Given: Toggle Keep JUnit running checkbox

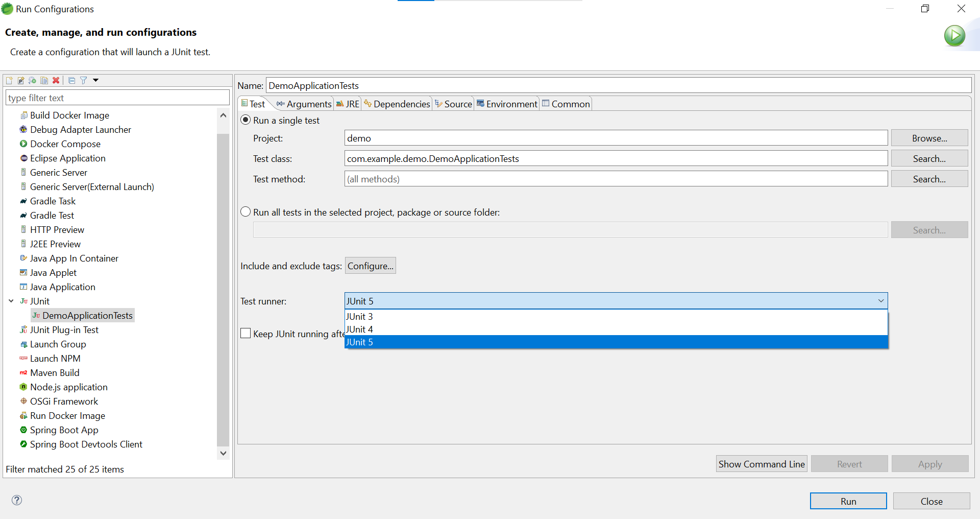Looking at the screenshot, I should [246, 334].
